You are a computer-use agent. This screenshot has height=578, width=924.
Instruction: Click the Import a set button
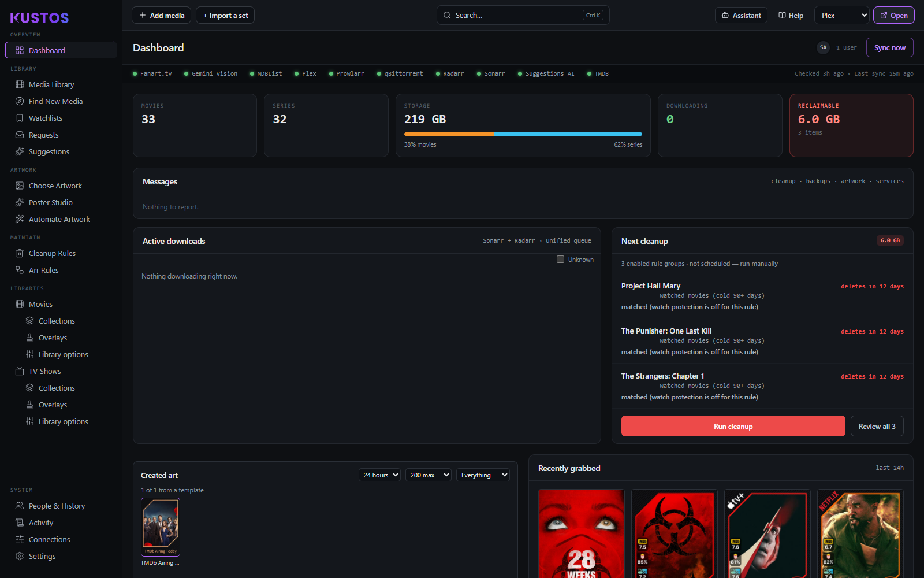pos(225,16)
